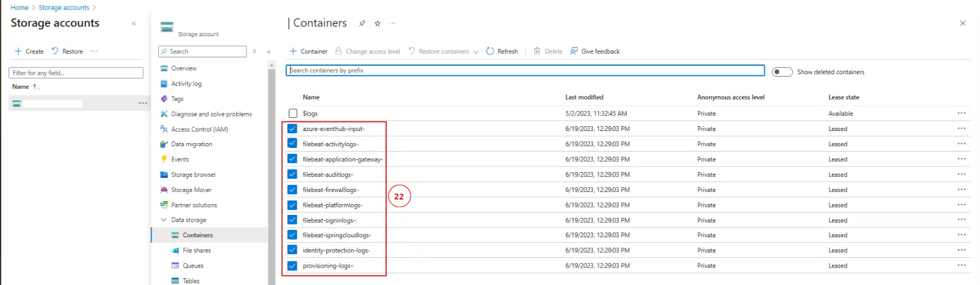Uncheck filebeat-platformlogs- container

pos(292,205)
